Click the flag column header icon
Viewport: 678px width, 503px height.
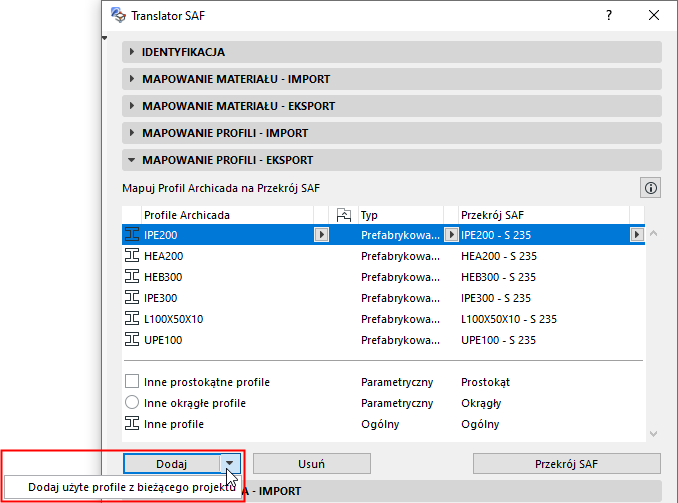344,215
